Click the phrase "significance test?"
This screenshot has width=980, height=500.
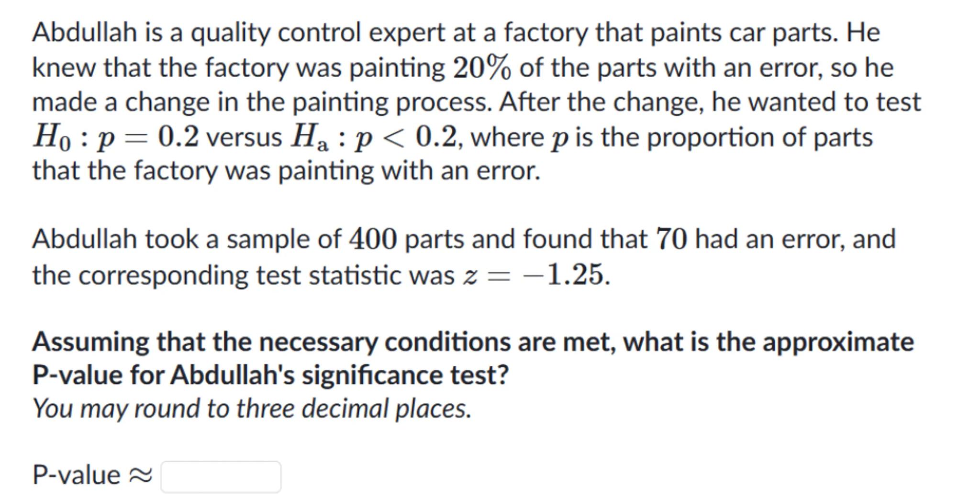click(x=405, y=375)
